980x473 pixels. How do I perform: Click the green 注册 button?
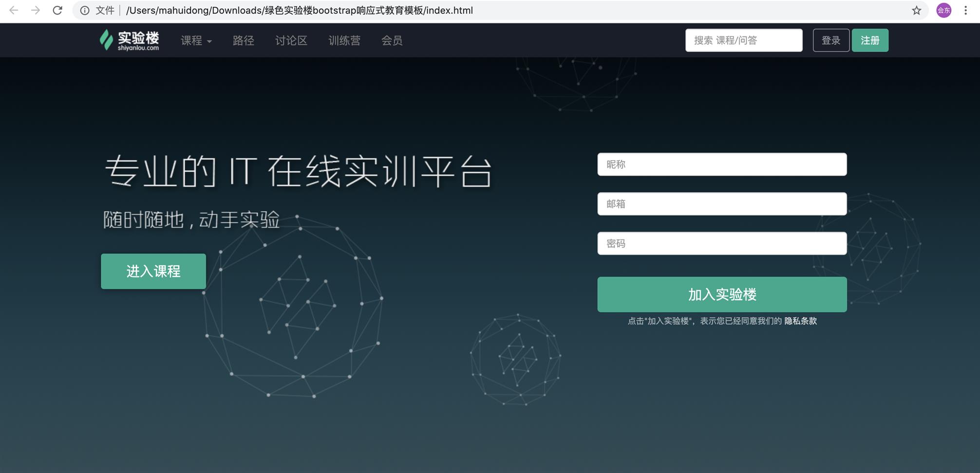[x=869, y=40]
